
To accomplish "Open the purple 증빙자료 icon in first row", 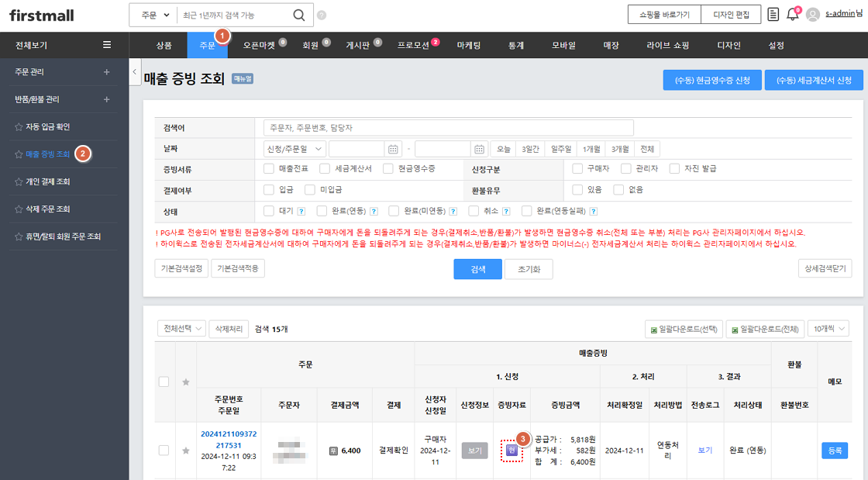I will click(x=511, y=451).
